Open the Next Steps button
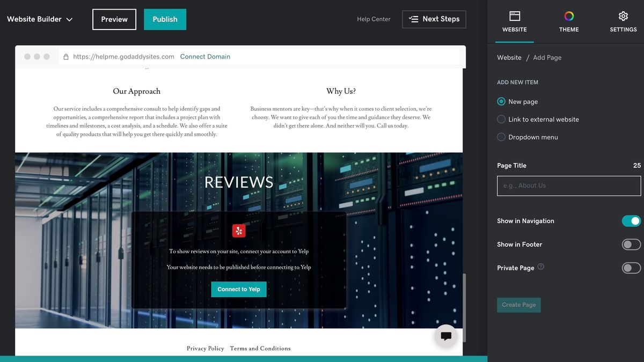Image resolution: width=644 pixels, height=362 pixels. click(x=434, y=19)
